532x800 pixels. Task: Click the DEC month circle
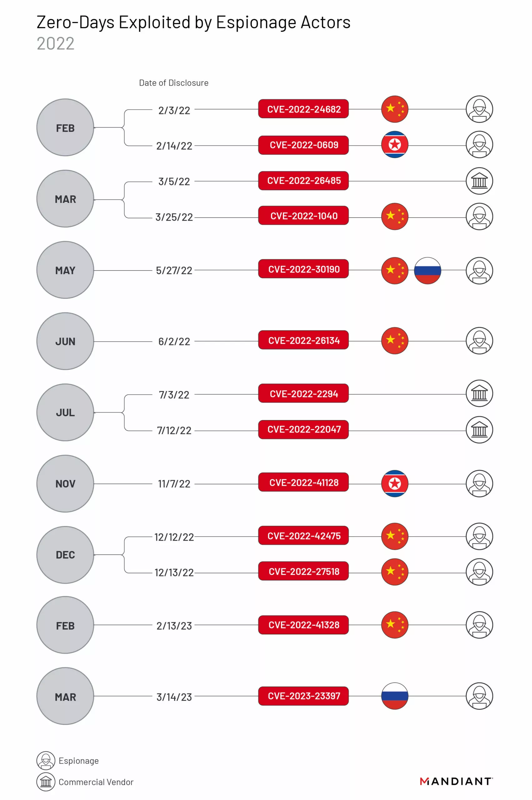[65, 554]
